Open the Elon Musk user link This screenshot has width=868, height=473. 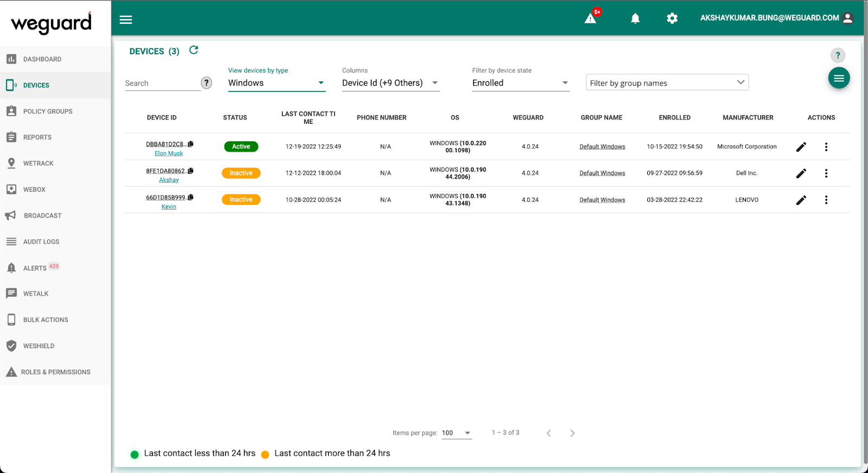169,154
